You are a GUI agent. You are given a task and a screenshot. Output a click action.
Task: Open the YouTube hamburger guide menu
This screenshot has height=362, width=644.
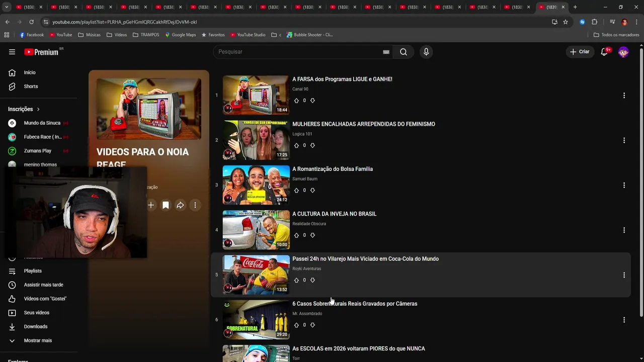tap(12, 52)
